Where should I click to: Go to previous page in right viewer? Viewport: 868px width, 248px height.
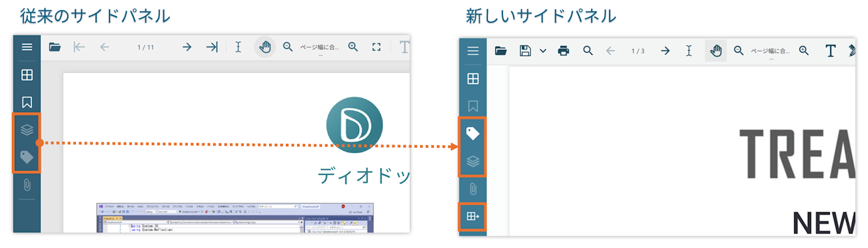(611, 51)
